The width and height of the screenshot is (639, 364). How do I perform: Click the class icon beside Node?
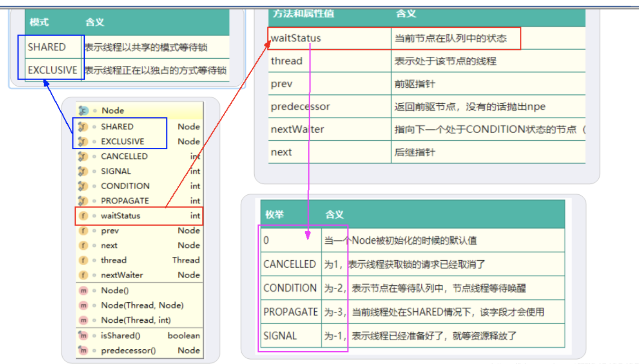coord(83,110)
